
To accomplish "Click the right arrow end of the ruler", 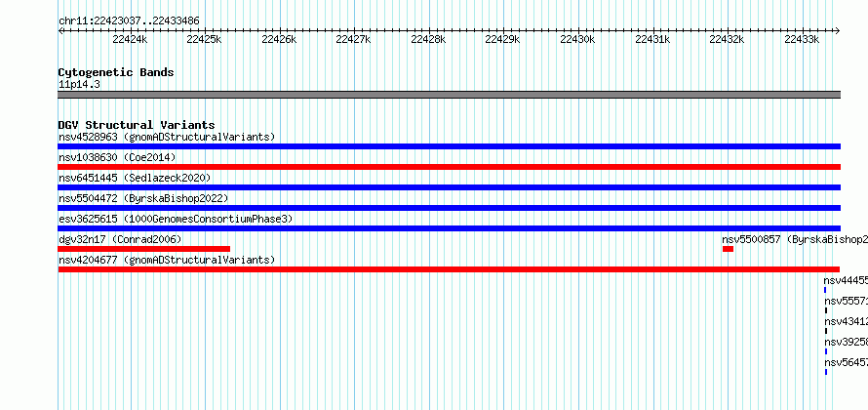I will click(x=838, y=31).
